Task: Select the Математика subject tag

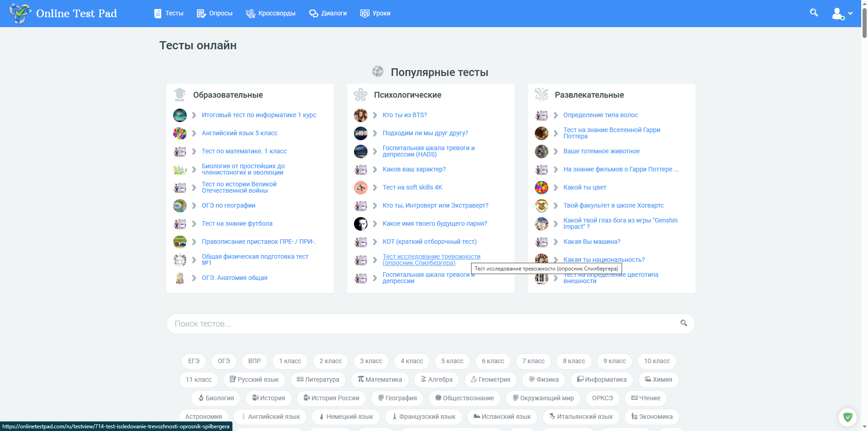Action: coord(380,379)
